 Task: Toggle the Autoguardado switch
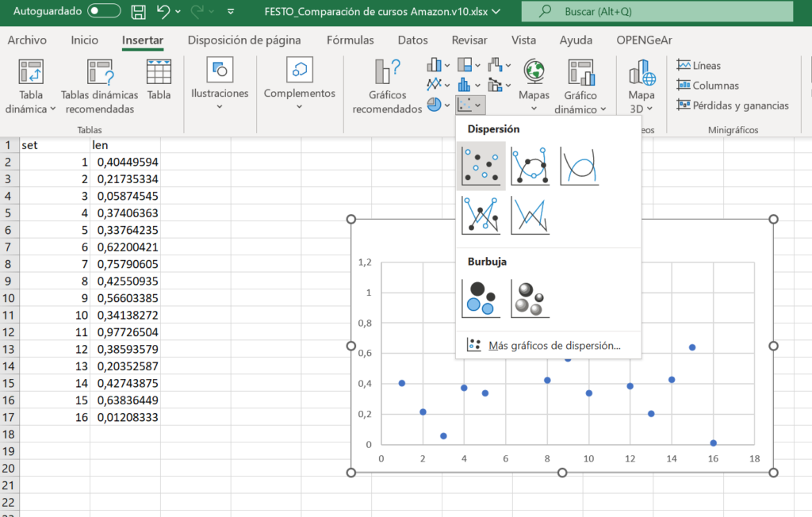click(x=104, y=11)
